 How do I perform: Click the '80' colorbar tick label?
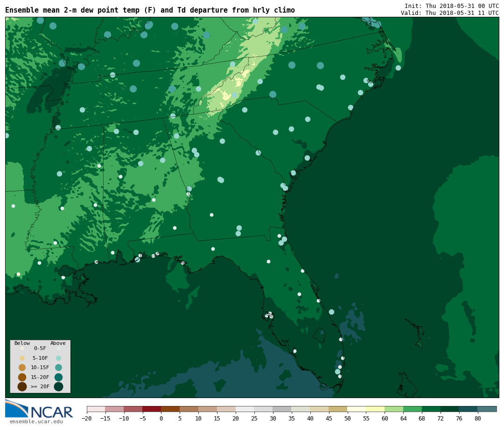(x=478, y=418)
